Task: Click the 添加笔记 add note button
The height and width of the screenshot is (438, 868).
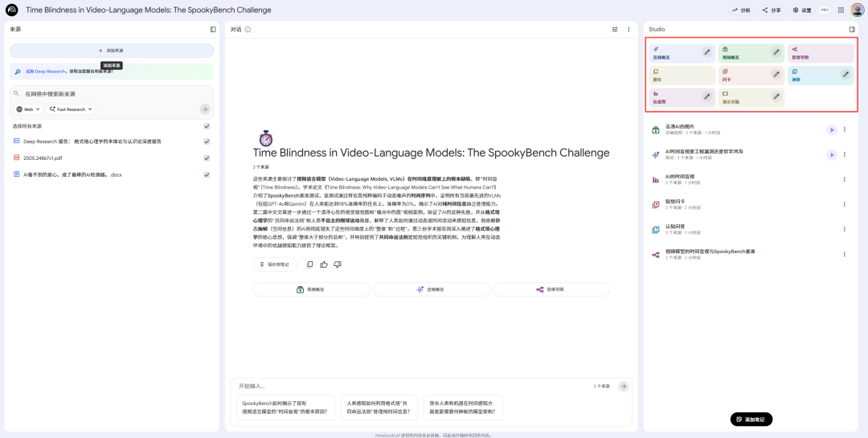Action: coord(751,420)
